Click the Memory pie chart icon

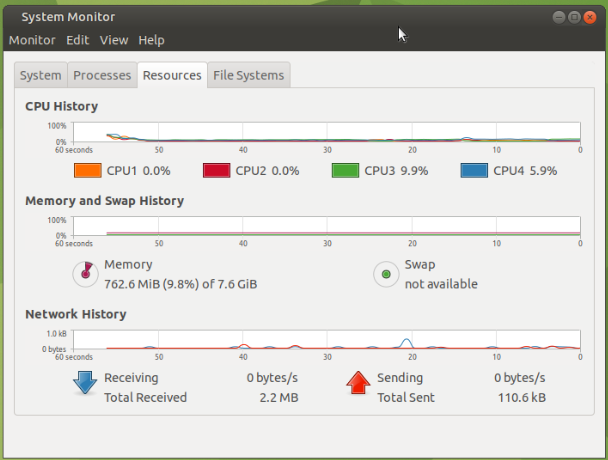point(86,273)
